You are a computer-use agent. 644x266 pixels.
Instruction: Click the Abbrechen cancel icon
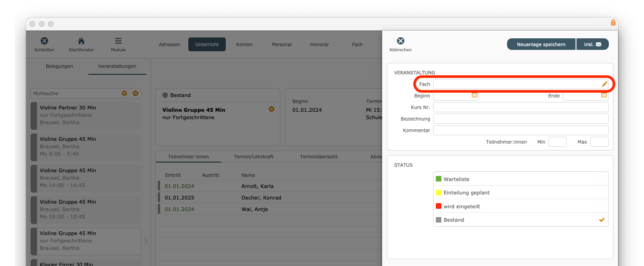click(x=401, y=41)
